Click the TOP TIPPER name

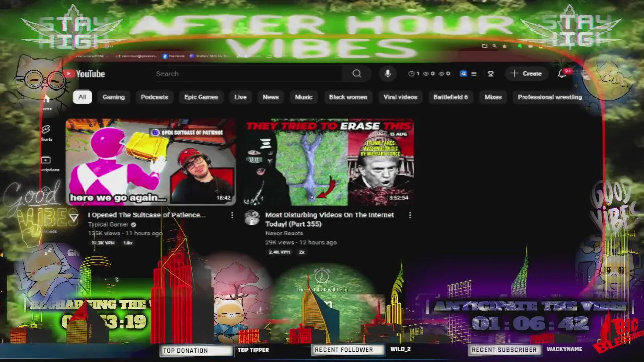[x=254, y=350]
